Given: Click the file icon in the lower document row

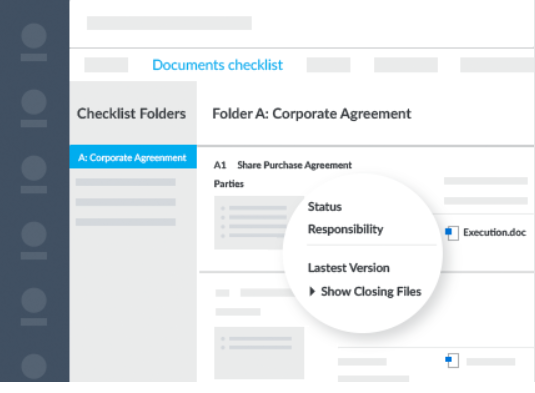Looking at the screenshot, I should coord(452,361).
